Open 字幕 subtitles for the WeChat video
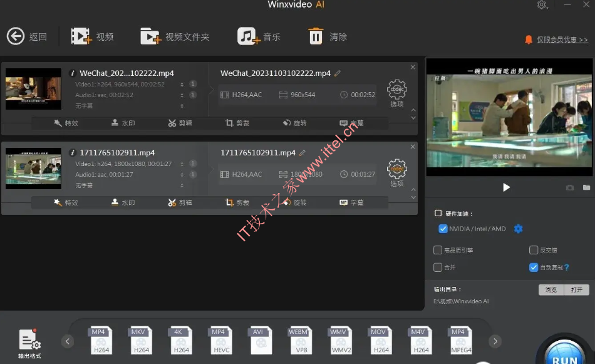This screenshot has width=595, height=364. click(351, 123)
